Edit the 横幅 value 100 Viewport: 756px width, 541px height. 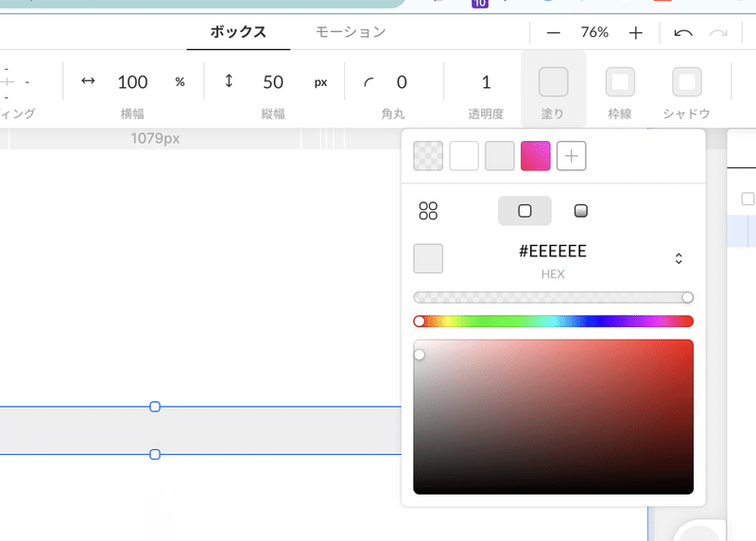pyautogui.click(x=132, y=82)
